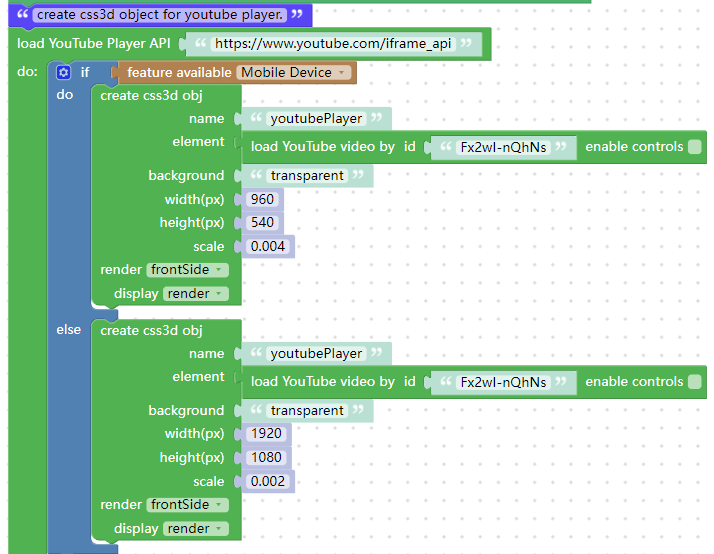Open the render display dropdown in else block
This screenshot has width=714, height=554.
point(195,529)
